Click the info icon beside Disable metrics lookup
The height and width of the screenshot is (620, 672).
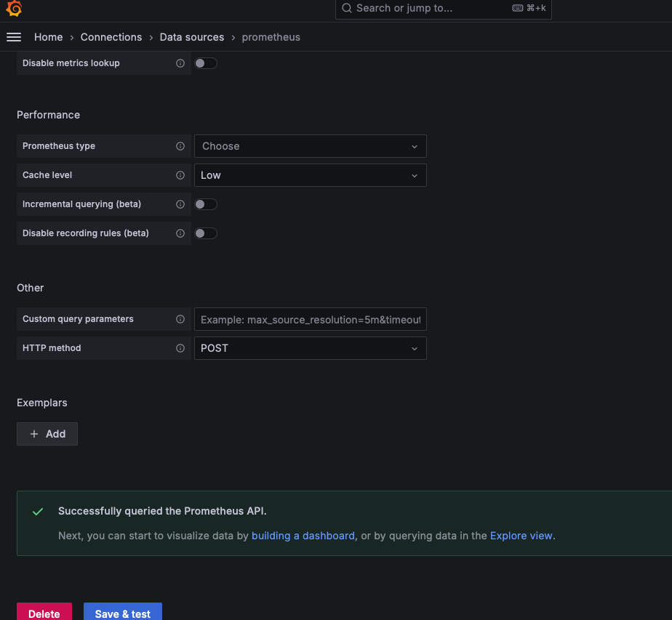(180, 63)
